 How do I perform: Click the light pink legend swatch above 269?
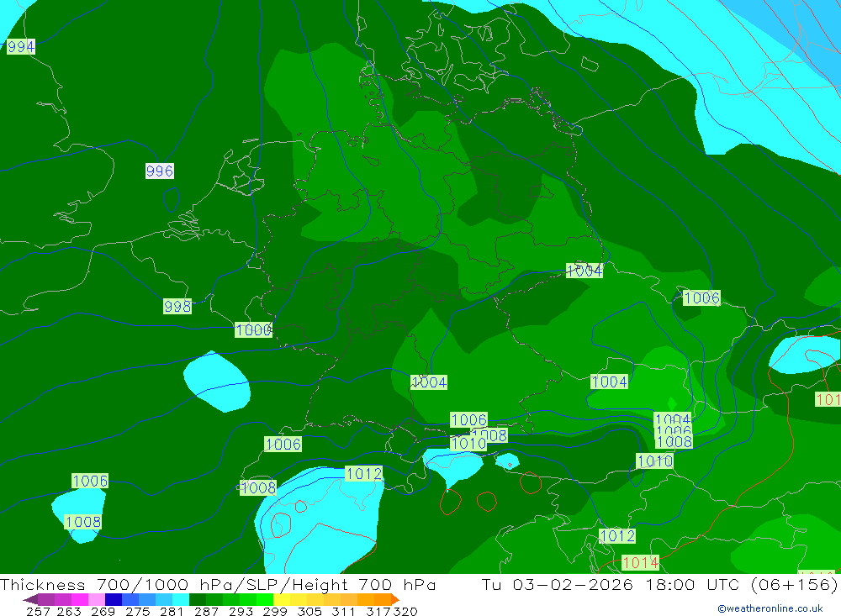[x=96, y=599]
